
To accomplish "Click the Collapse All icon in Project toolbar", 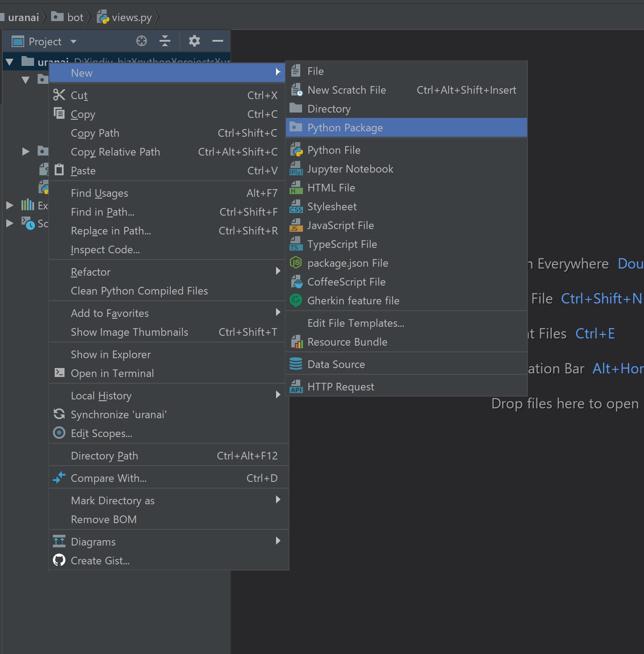I will click(164, 41).
